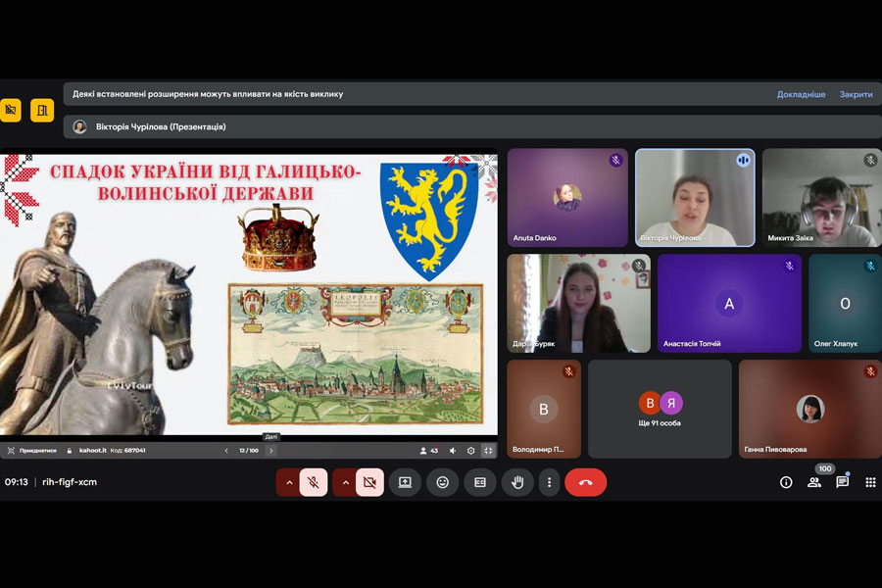Raise hand in the meeting
Screen dimensions: 882x588
tap(517, 482)
